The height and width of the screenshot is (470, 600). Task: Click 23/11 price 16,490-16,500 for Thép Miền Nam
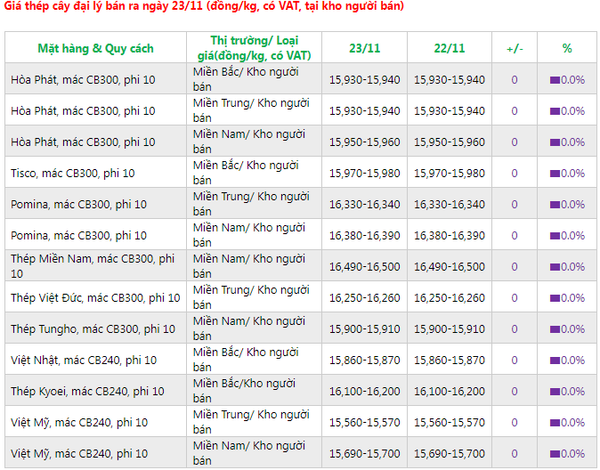(x=365, y=267)
